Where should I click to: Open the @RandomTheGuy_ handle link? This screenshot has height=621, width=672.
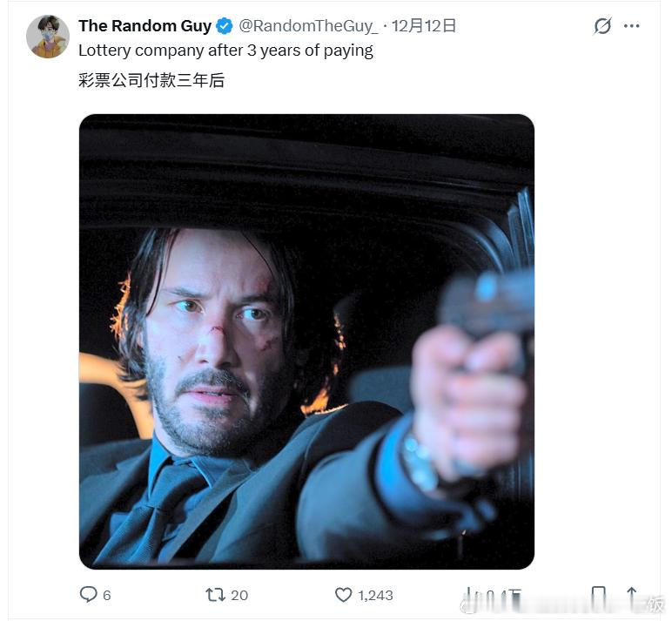coord(307,26)
